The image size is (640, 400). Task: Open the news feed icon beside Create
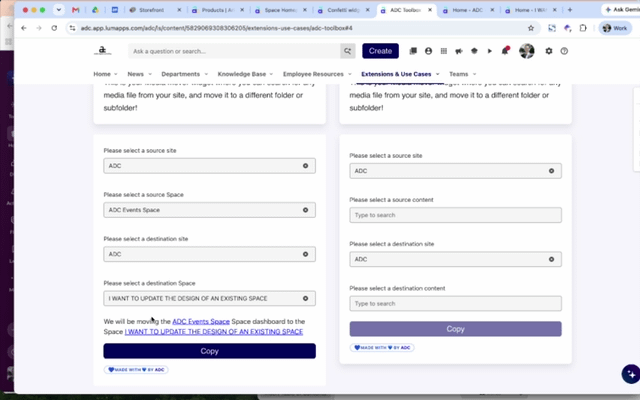pos(413,51)
